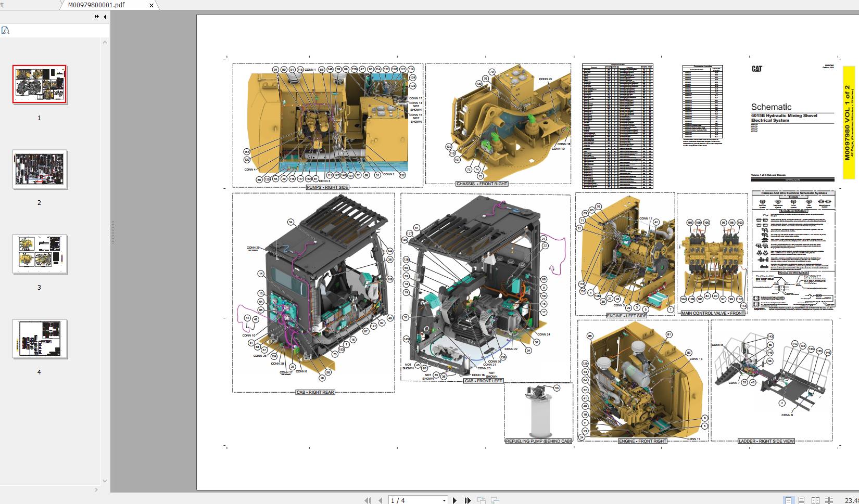Click the next page arrow

[x=454, y=500]
